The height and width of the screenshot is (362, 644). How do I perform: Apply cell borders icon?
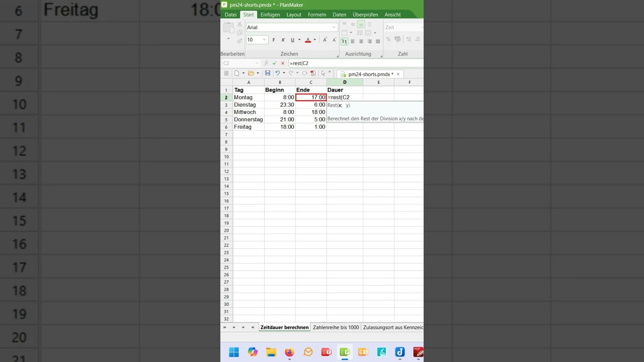[344, 33]
